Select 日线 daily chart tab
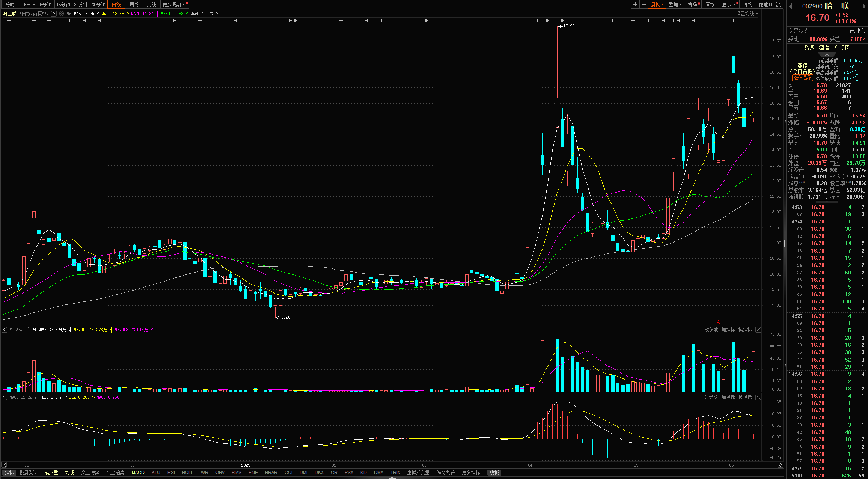The height and width of the screenshot is (479, 868). point(116,5)
